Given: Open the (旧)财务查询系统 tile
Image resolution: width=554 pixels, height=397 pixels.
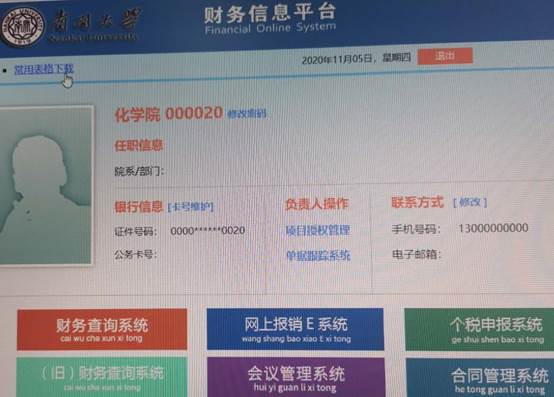Looking at the screenshot, I should click(102, 377).
